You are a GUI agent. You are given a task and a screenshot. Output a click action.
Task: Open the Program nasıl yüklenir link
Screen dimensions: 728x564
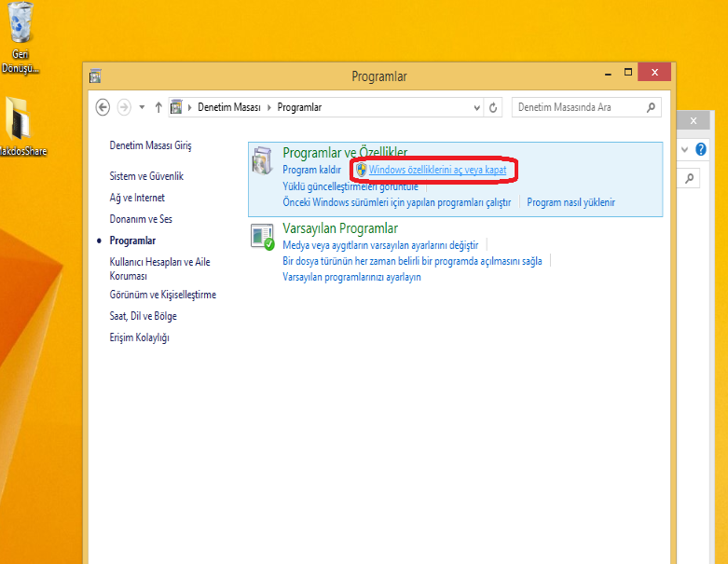pos(570,201)
